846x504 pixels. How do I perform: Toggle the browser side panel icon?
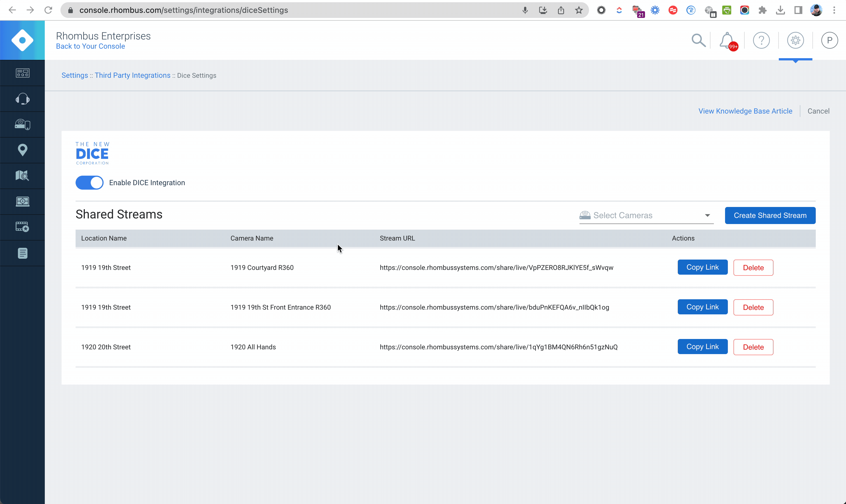click(798, 10)
